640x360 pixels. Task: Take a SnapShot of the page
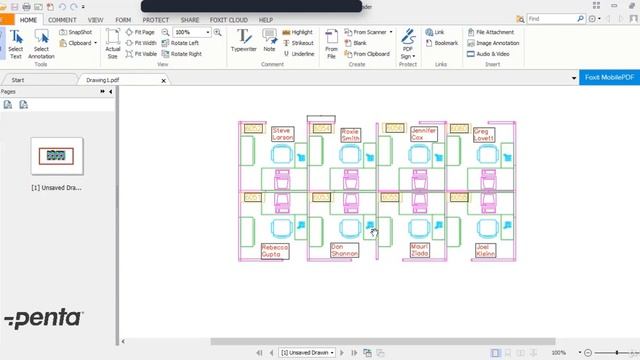click(76, 32)
